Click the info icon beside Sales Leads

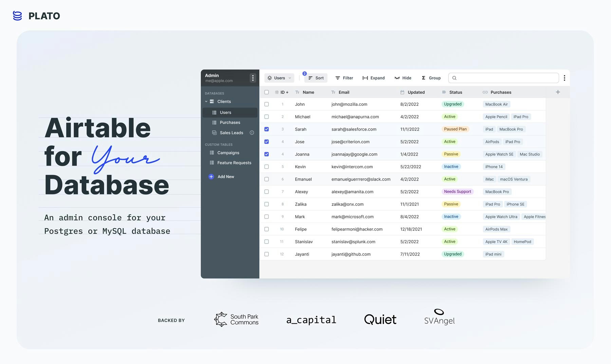252,133
